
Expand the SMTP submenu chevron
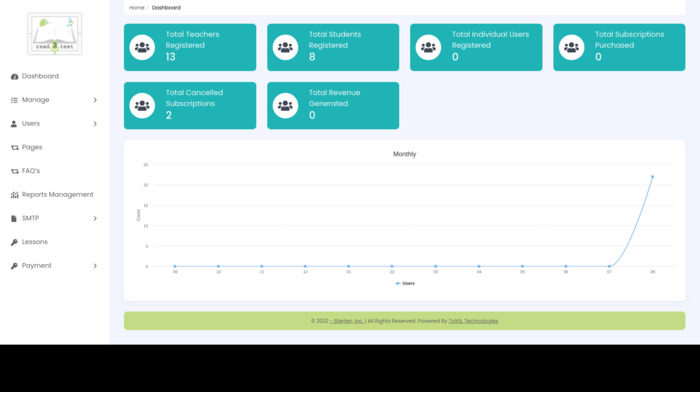click(x=95, y=218)
